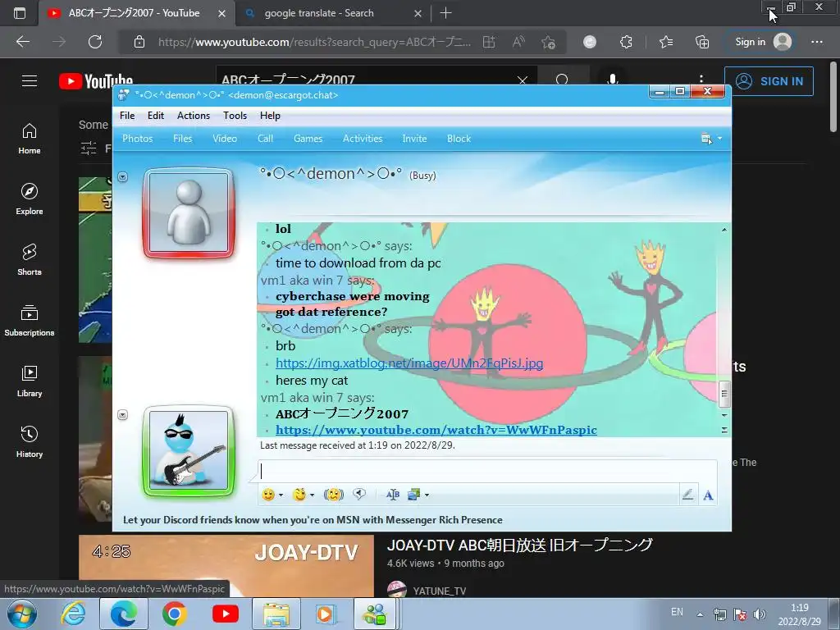The height and width of the screenshot is (630, 840).
Task: Click Call in the Messenger toolbar
Action: [265, 139]
